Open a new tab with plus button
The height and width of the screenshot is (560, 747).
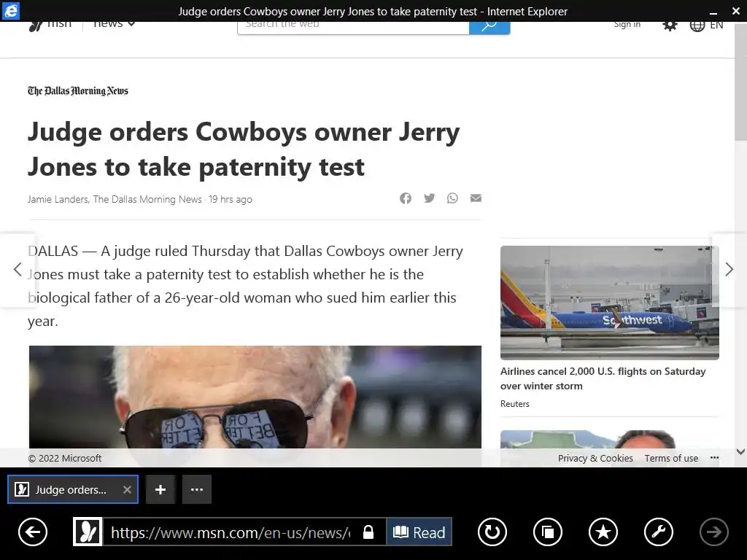tap(160, 489)
